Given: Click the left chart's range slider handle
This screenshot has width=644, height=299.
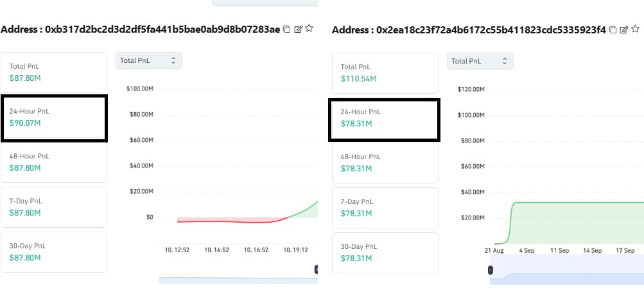Looking at the screenshot, I should pos(316,270).
